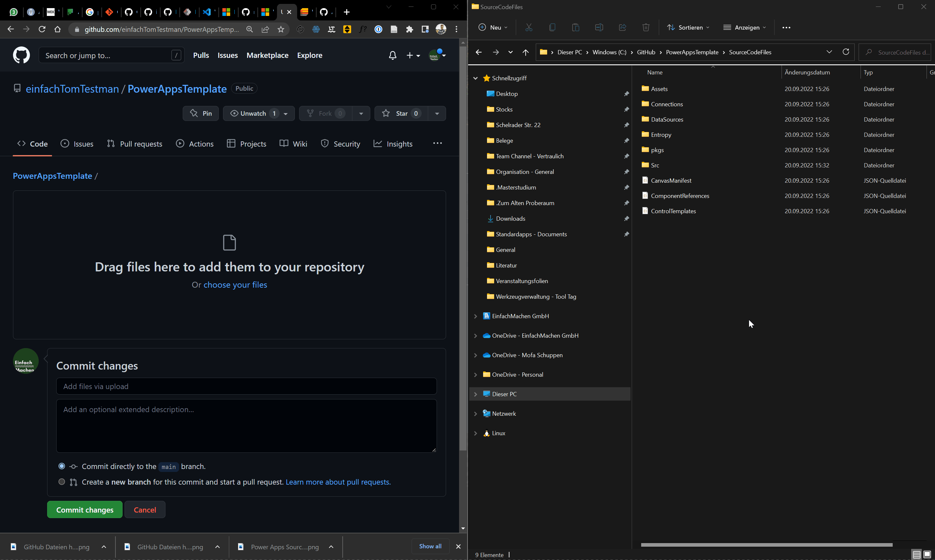The image size is (935, 560).
Task: Switch to the Actions tab
Action: [x=195, y=144]
